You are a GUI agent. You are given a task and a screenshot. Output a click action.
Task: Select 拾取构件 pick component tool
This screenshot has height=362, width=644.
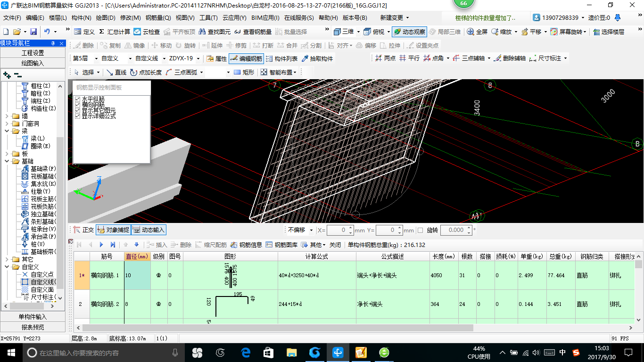tap(317, 59)
